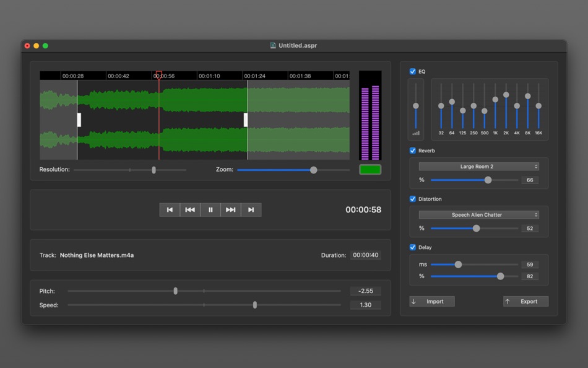Click the Speed value field showing 1.30
The image size is (588, 368).
tap(366, 305)
